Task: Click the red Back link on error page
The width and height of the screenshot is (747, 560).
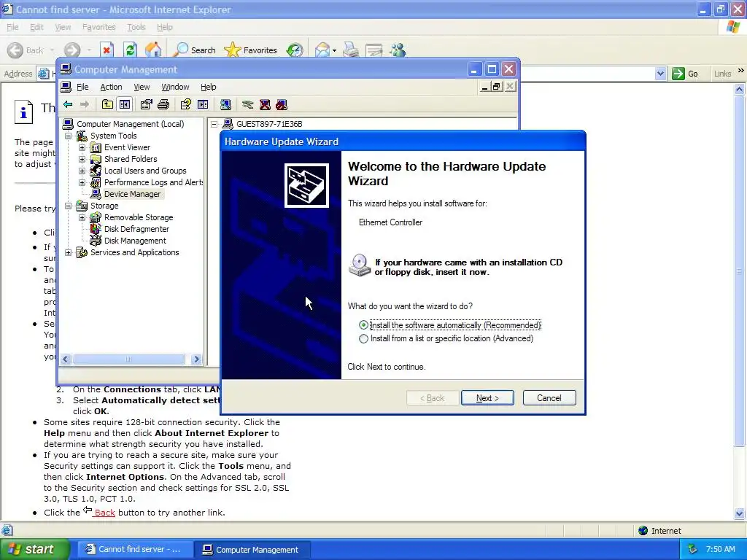Action: coord(104,513)
